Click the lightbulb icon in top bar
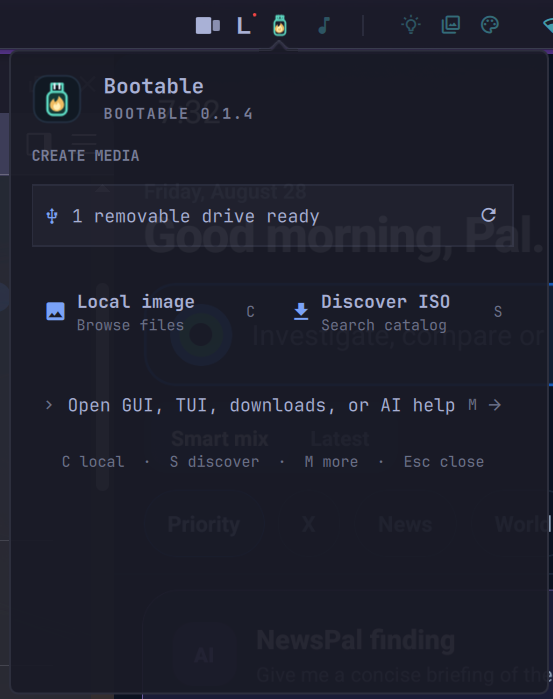This screenshot has height=699, width=553. pyautogui.click(x=411, y=25)
